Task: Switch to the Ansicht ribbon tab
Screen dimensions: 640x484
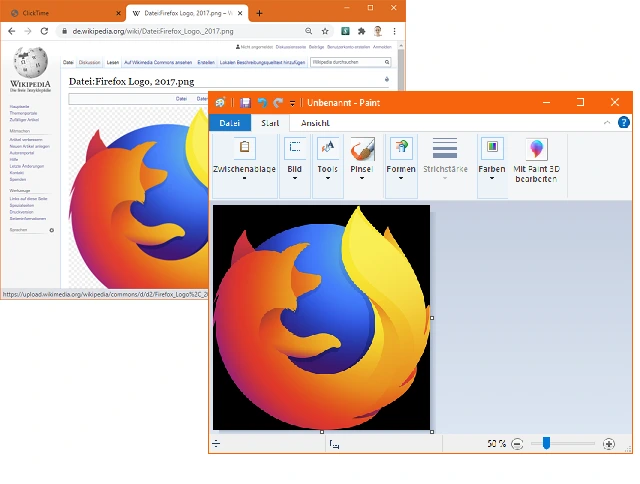Action: [315, 123]
